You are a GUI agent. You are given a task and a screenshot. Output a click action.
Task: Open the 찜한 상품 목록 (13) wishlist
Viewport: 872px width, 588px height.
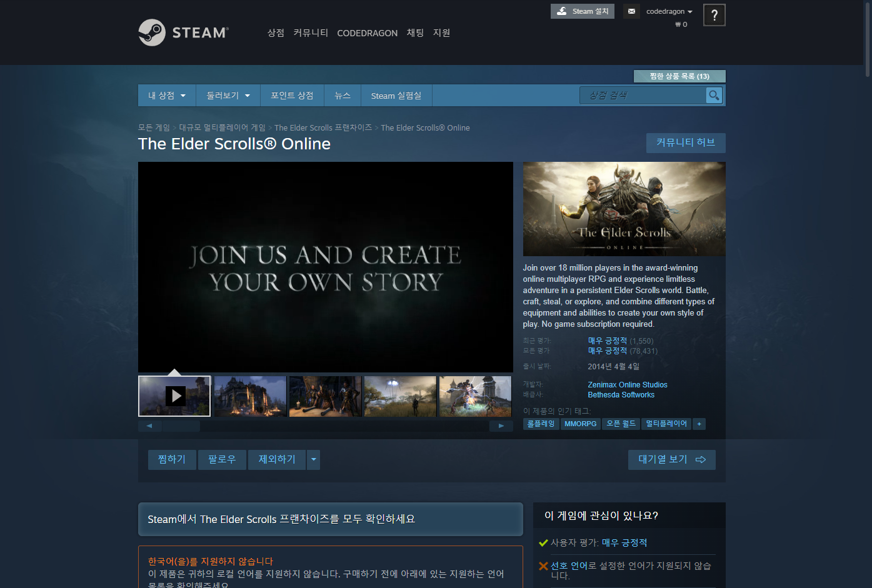679,76
